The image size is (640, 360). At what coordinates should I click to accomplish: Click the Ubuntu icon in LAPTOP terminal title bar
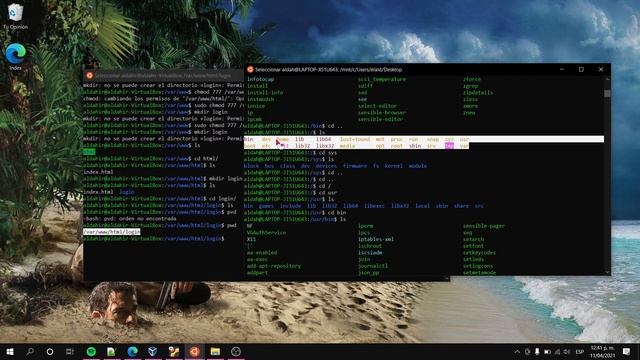[x=250, y=69]
